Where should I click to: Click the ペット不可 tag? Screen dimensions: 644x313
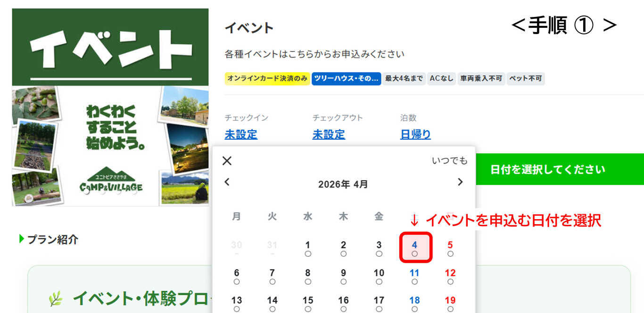[526, 79]
